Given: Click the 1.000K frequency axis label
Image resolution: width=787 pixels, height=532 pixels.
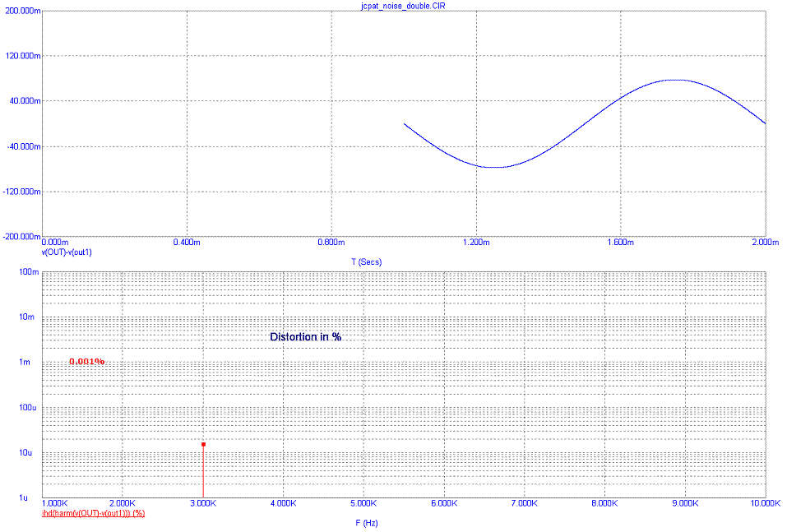Looking at the screenshot, I should pos(55,503).
